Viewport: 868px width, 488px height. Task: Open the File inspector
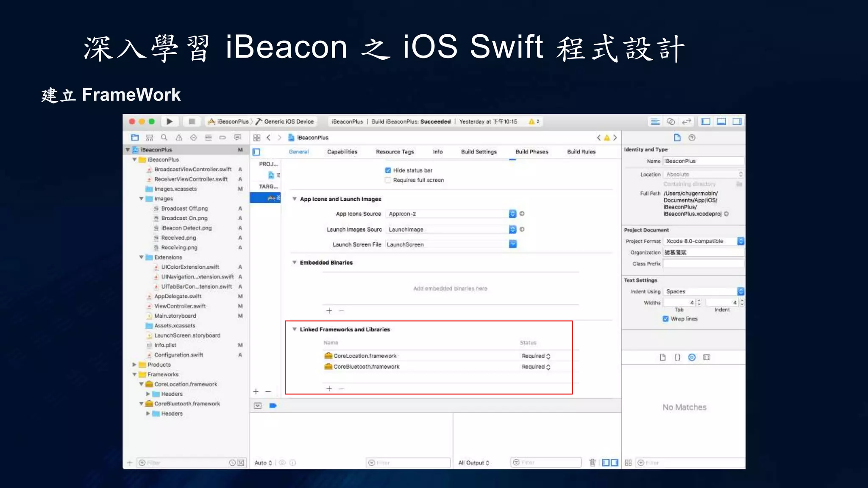coord(677,137)
